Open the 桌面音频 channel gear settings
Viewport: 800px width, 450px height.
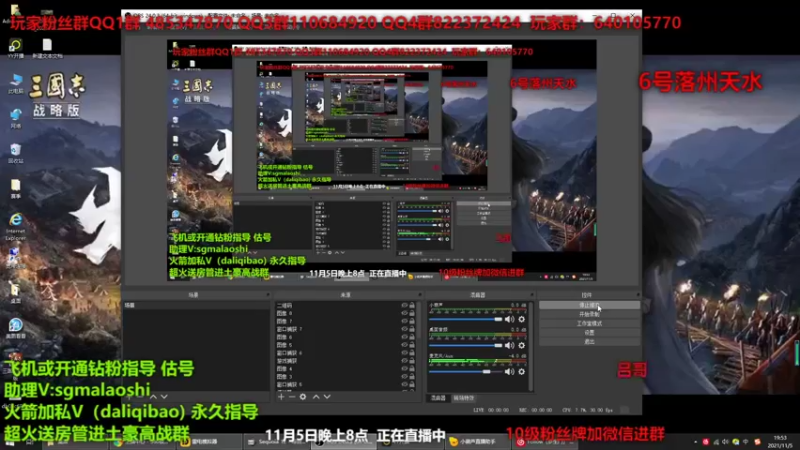point(521,345)
